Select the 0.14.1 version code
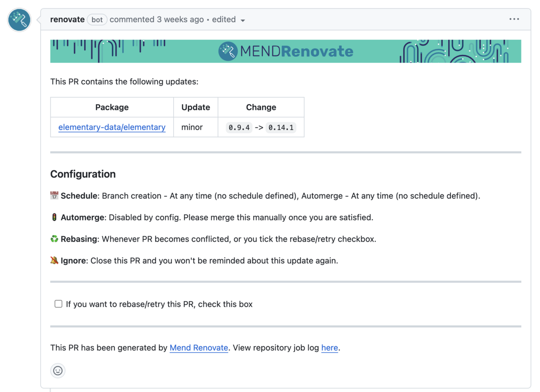The width and height of the screenshot is (540, 392). [x=281, y=127]
